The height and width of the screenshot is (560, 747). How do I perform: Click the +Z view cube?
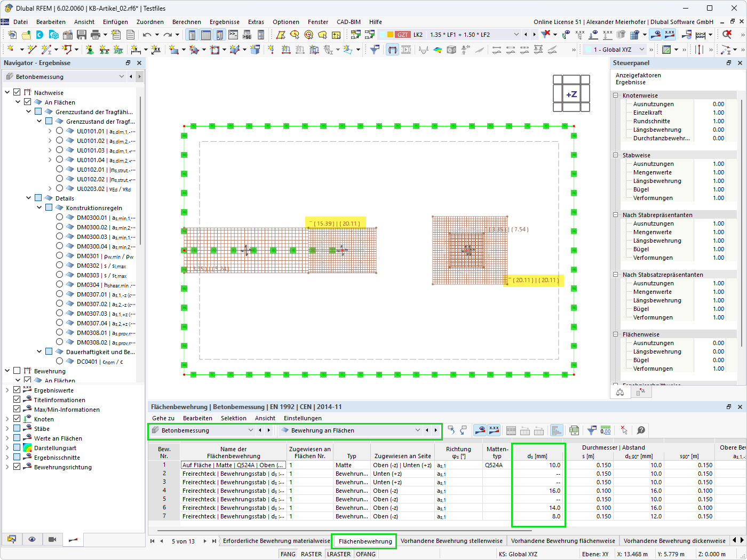click(571, 94)
